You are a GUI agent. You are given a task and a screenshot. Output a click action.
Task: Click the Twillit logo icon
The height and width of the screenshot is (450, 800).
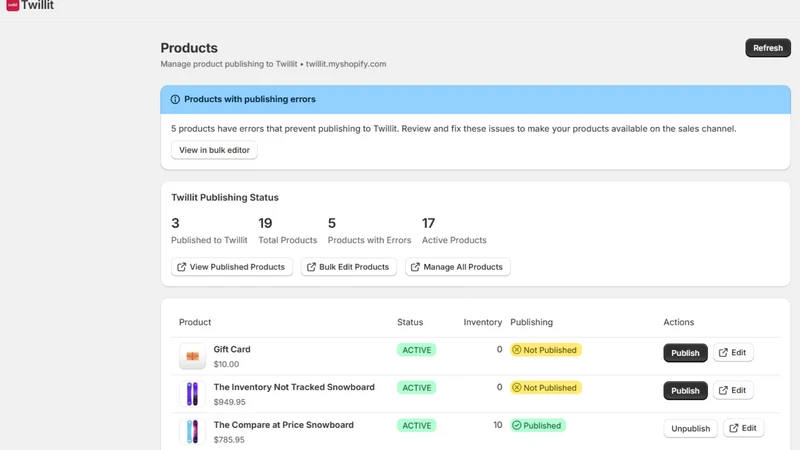coord(13,5)
